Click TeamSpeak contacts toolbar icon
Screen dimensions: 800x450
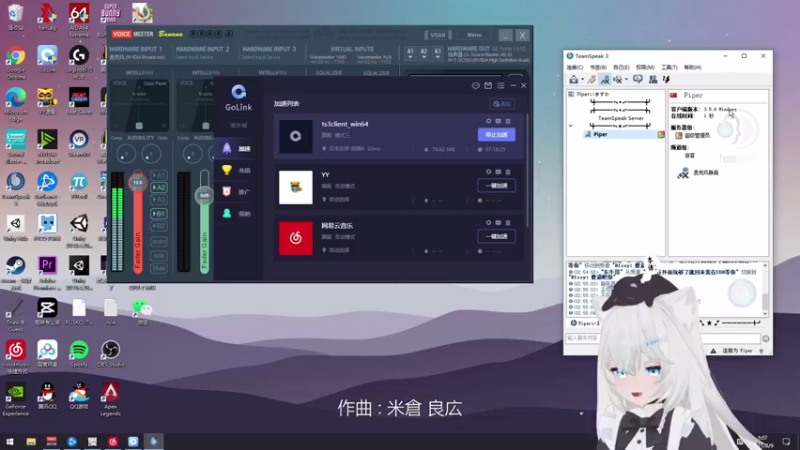point(653,80)
